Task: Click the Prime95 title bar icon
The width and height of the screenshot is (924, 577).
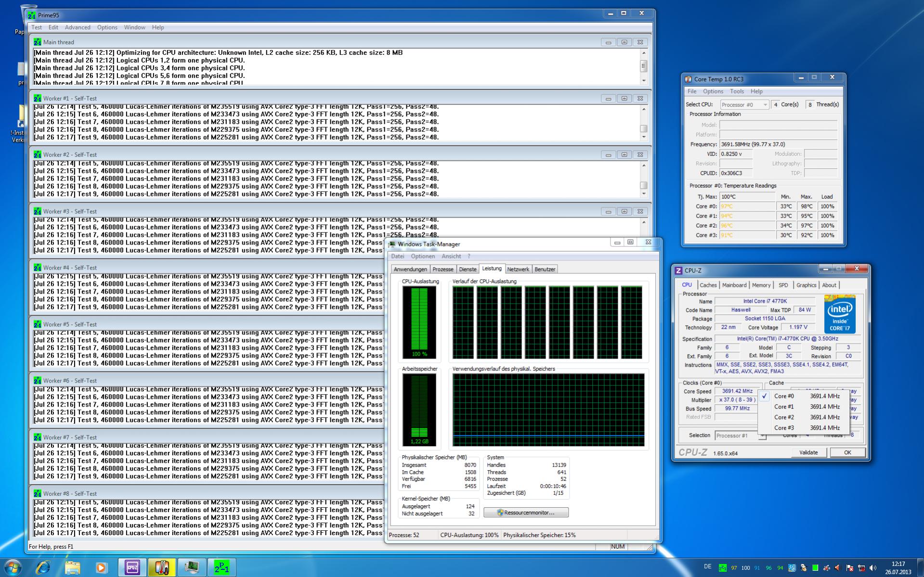Action: click(x=32, y=15)
